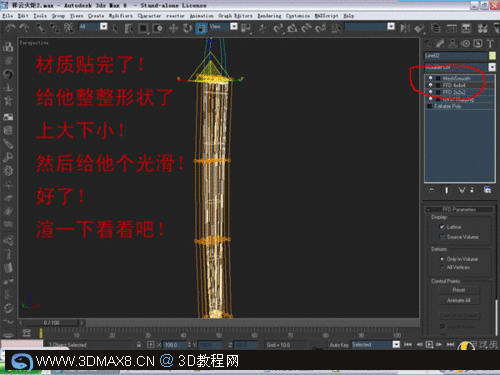Click the Undo arrow in main toolbar
Screen dimensions: 500x375
point(11,28)
